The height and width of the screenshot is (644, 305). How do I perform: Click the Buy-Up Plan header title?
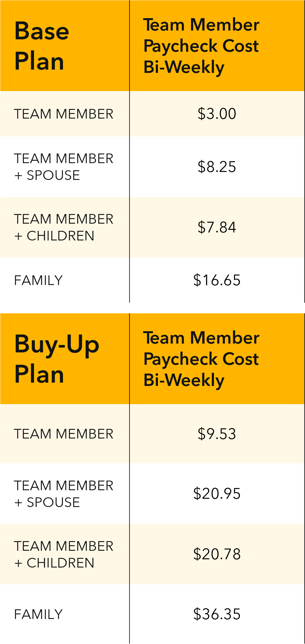click(x=57, y=359)
